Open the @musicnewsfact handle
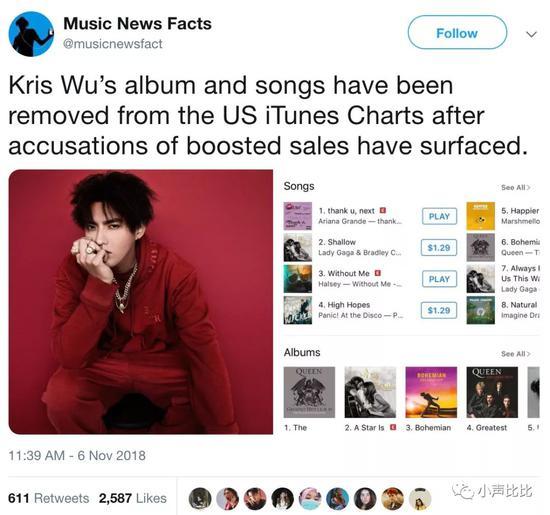This screenshot has width=550, height=515. pyautogui.click(x=113, y=44)
